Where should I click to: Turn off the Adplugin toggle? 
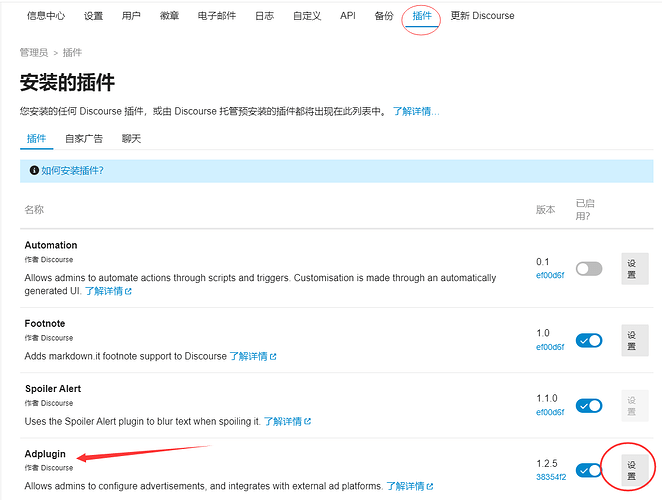589,470
